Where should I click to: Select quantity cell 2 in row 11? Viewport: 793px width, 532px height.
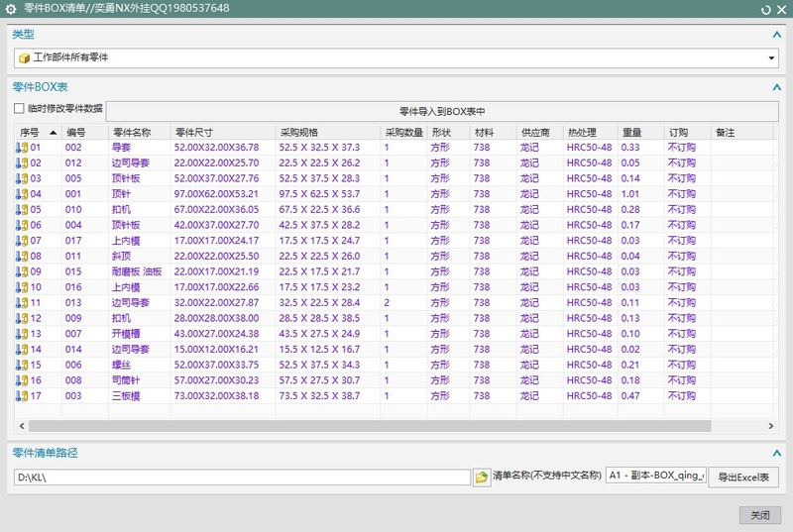[387, 303]
